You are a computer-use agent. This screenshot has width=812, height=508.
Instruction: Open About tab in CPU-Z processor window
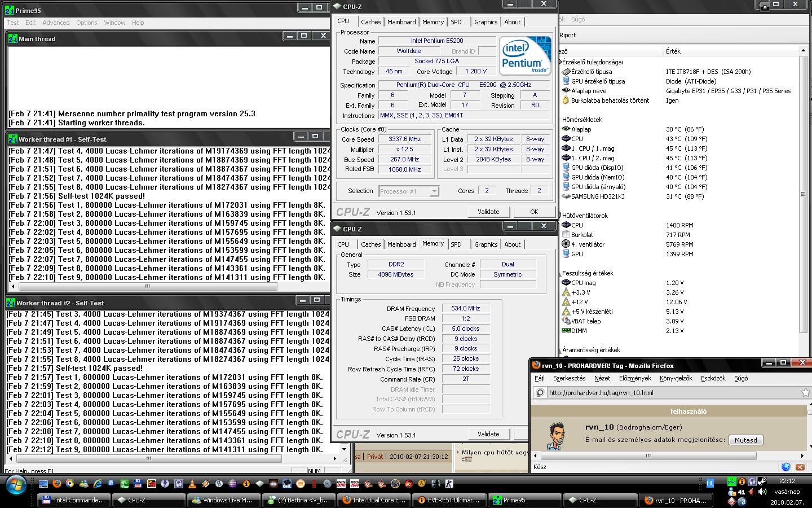[x=513, y=22]
